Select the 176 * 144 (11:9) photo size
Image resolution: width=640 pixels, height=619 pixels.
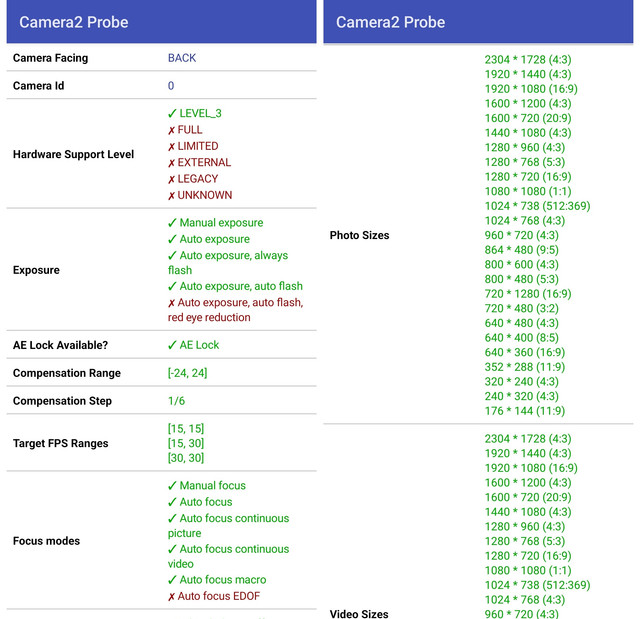click(524, 410)
